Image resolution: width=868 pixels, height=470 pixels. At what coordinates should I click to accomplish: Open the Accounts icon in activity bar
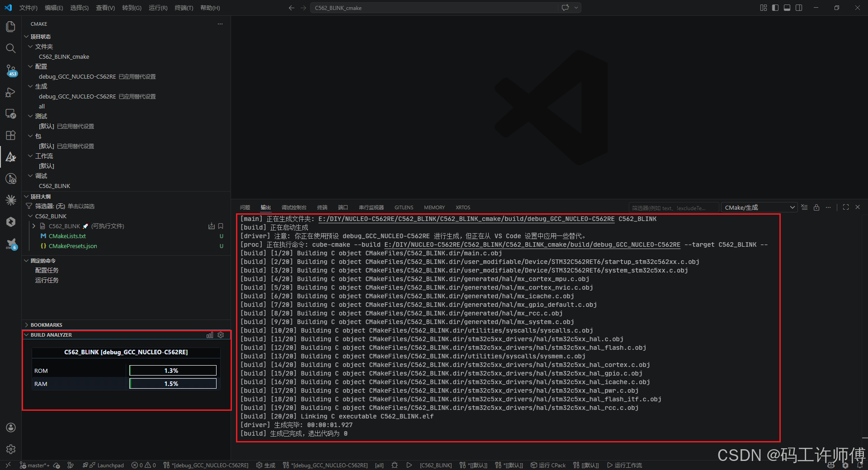(x=11, y=428)
